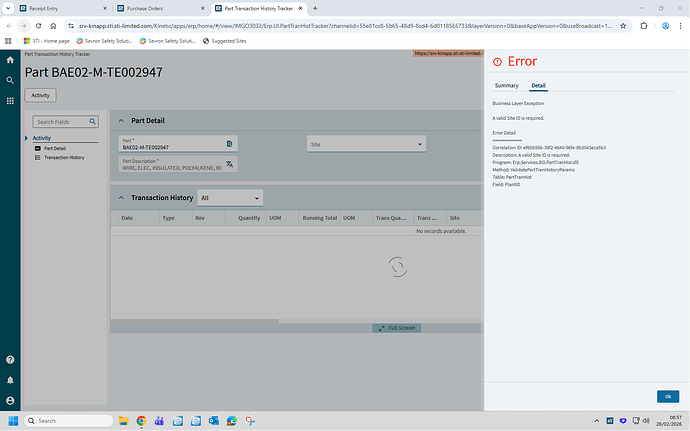Click the horizontal scrollbar under transaction grid

194,321
